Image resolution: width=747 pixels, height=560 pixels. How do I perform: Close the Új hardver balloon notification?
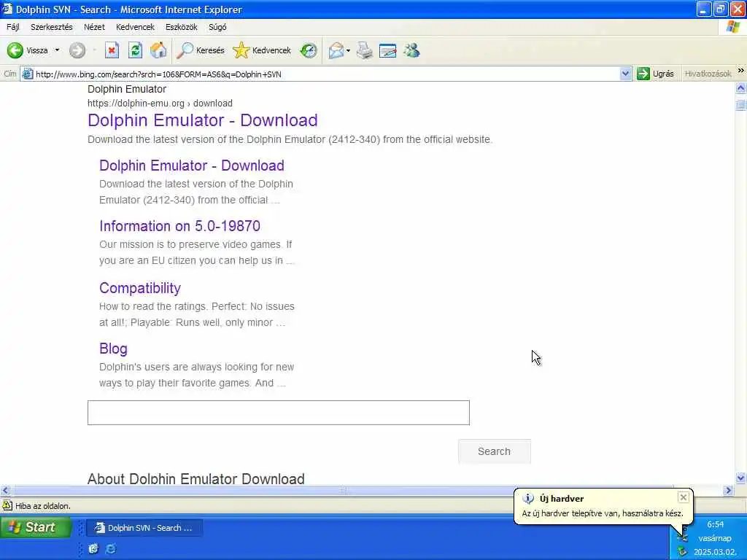tap(683, 497)
